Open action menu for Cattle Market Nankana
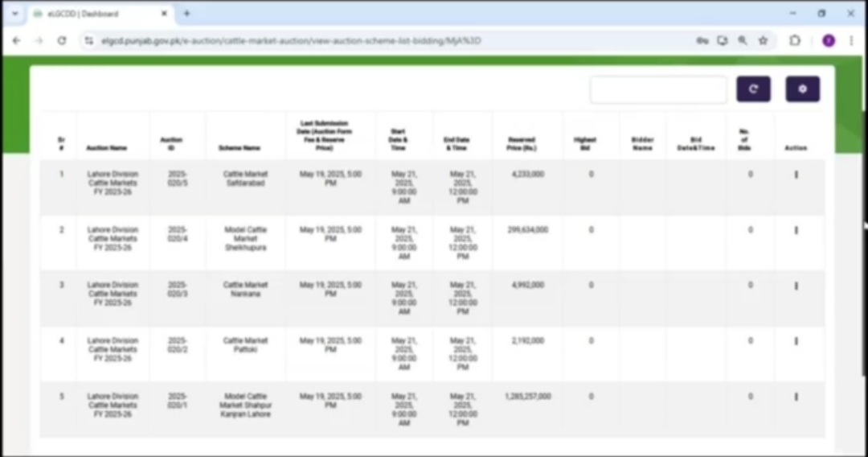Image resolution: width=868 pixels, height=457 pixels. tap(796, 286)
